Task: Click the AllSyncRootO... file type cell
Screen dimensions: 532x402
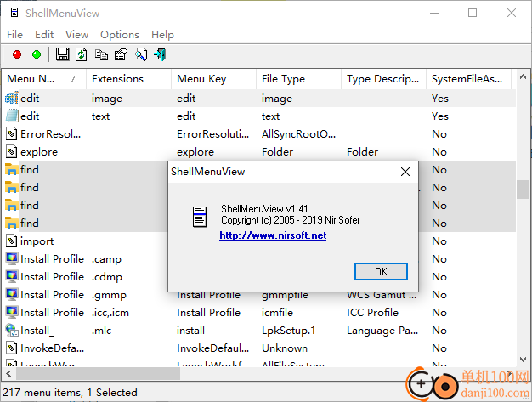Action: coord(298,134)
